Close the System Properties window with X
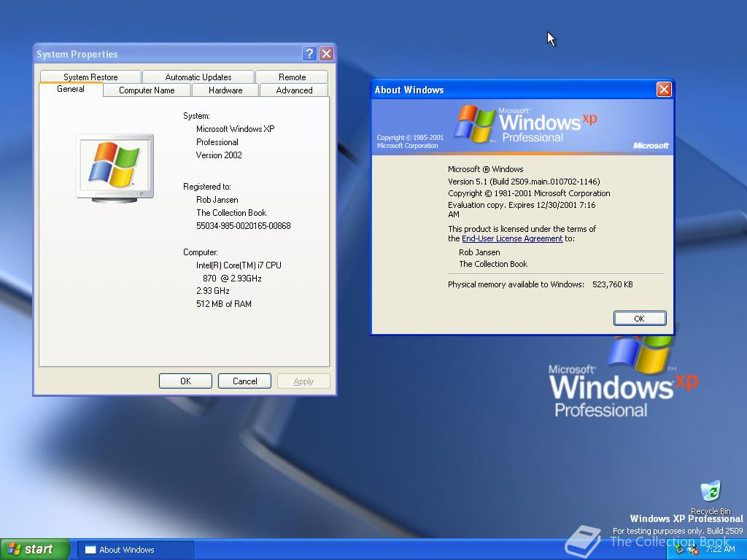The image size is (747, 560). click(x=326, y=53)
